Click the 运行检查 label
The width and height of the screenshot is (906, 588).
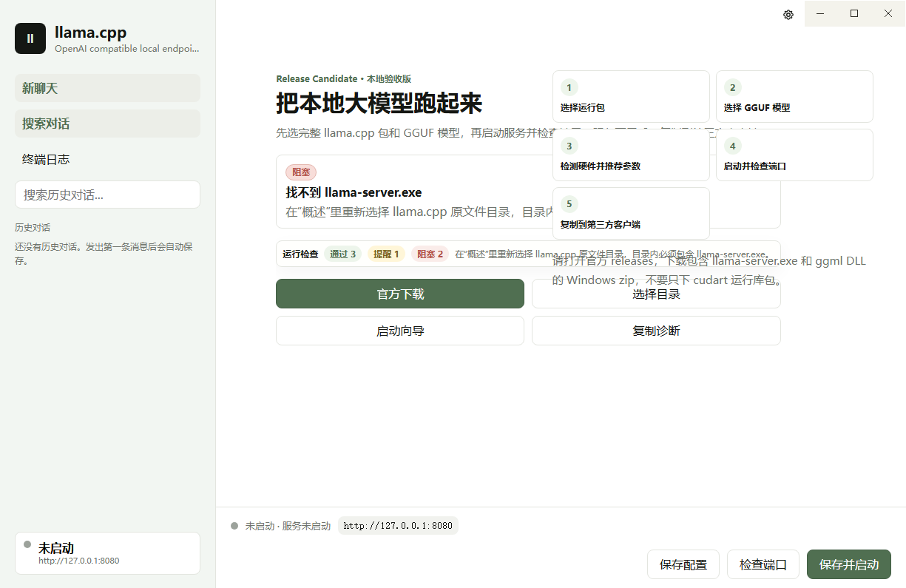click(x=300, y=254)
